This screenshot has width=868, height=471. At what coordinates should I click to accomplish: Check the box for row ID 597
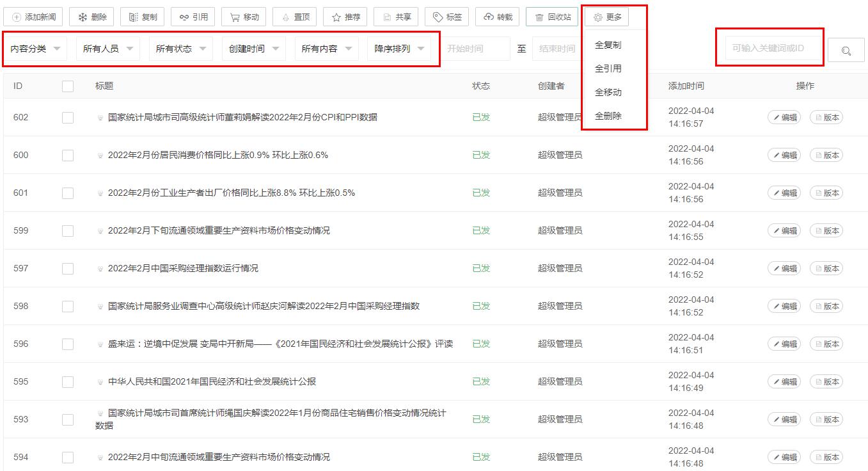coord(68,269)
